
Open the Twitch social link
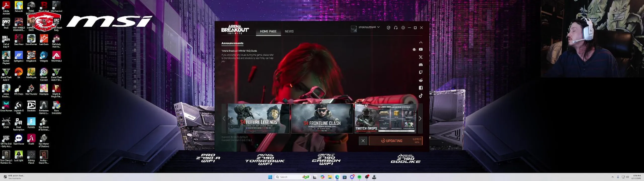point(421,72)
